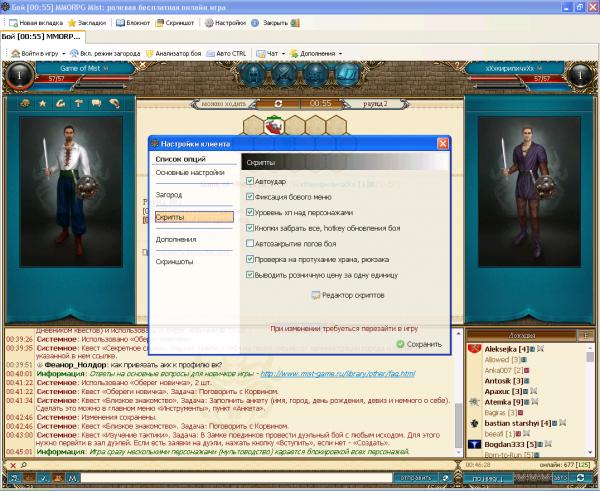Image resolution: width=600 pixels, height=491 pixels.
Task: Toggle the 'Фиксация бового меню' checkbox
Action: [x=250, y=197]
